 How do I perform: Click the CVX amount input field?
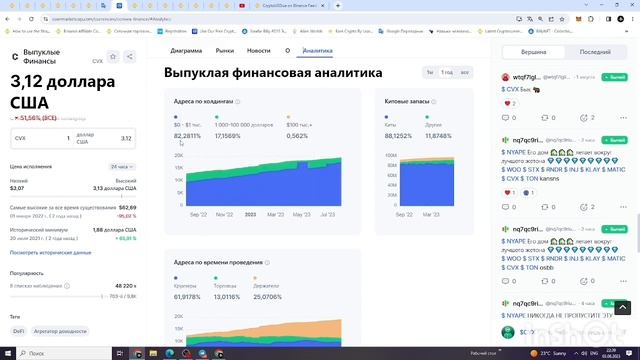click(x=41, y=138)
